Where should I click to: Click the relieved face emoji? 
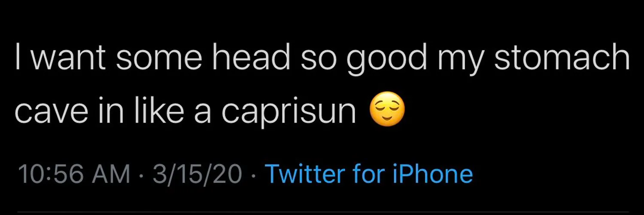[x=387, y=110]
